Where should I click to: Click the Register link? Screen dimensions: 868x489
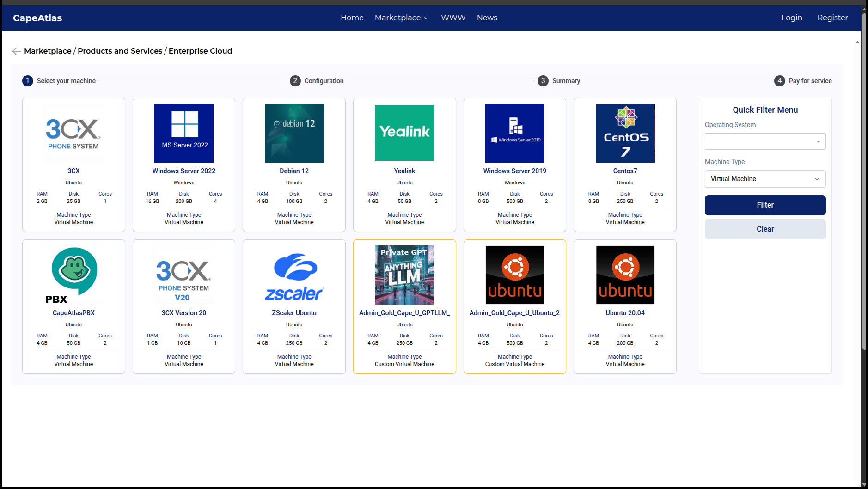[832, 18]
